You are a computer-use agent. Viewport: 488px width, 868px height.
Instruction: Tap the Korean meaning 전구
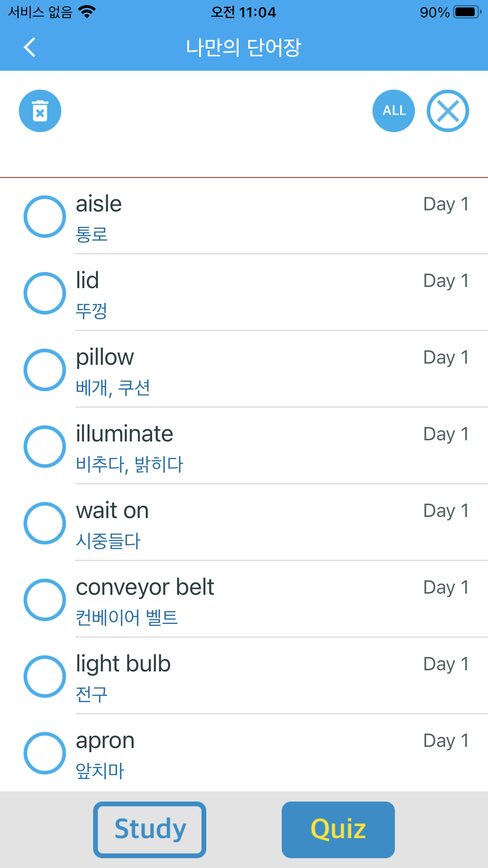click(92, 694)
